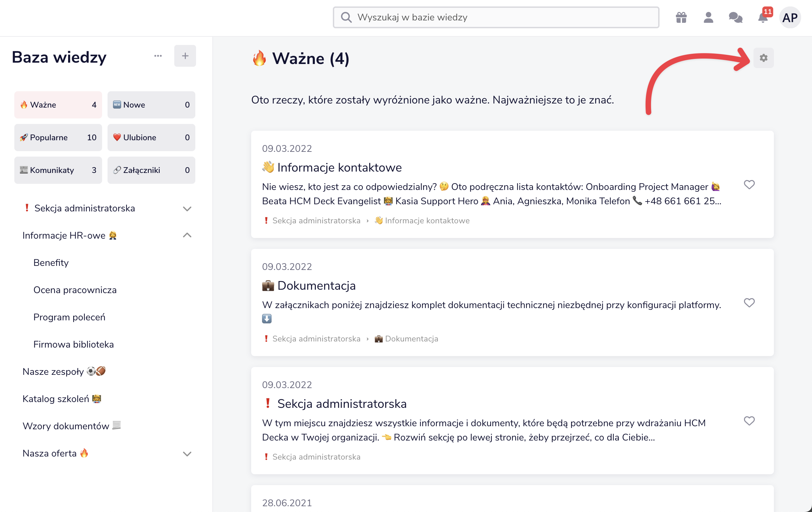Open the chat messages icon
The height and width of the screenshot is (512, 812).
(x=735, y=17)
